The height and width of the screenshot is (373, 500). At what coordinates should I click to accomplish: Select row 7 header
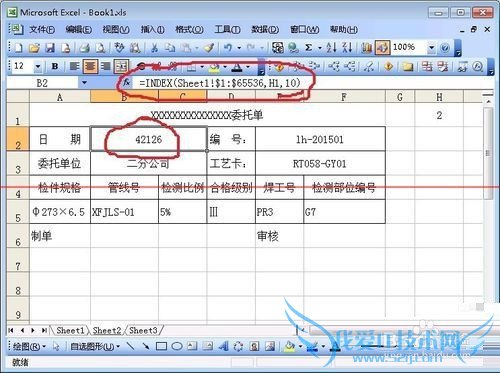(18, 260)
